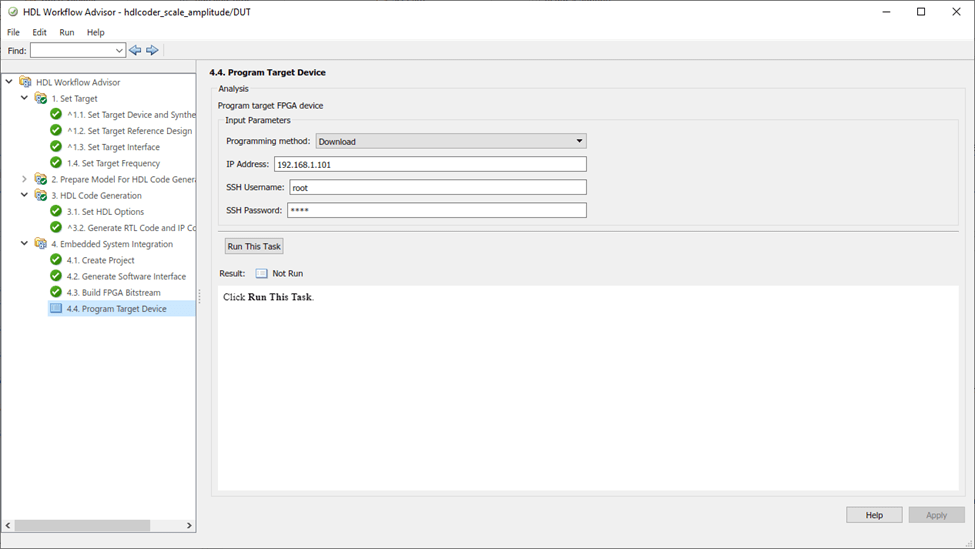Click the SSH Username field

click(x=436, y=187)
